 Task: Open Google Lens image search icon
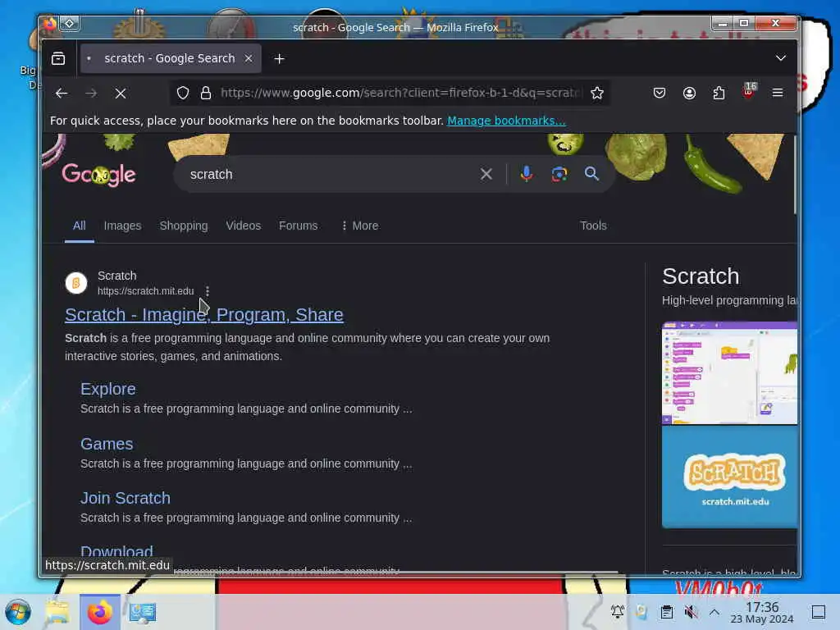(x=559, y=174)
